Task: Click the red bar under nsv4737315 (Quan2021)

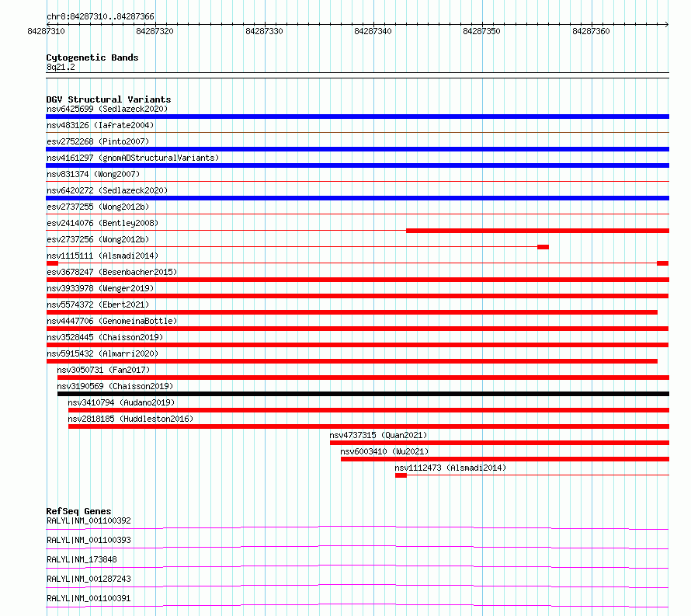Action: point(499,443)
